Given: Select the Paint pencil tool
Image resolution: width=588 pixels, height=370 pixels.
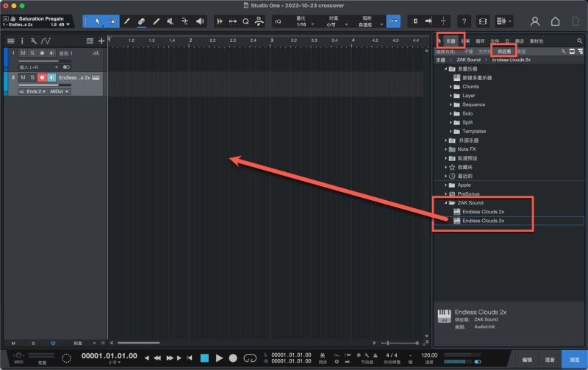Looking at the screenshot, I should pos(156,21).
